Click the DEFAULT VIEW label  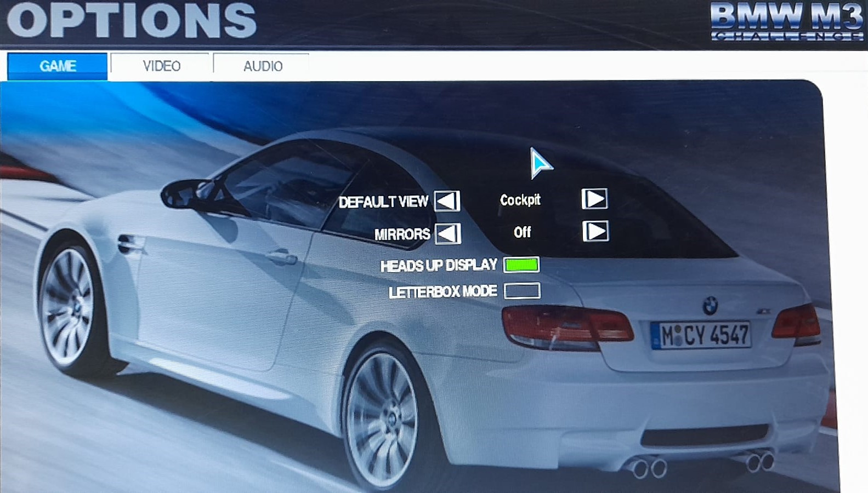383,202
